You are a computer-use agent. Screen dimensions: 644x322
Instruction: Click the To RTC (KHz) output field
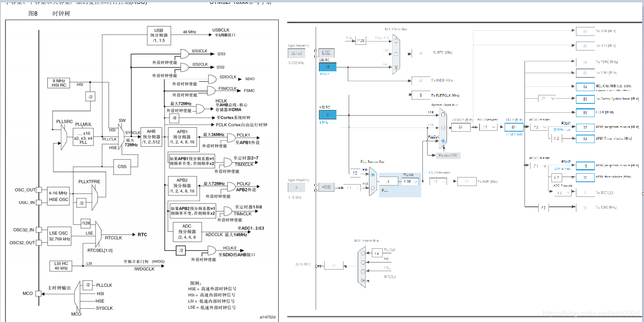tap(421, 53)
